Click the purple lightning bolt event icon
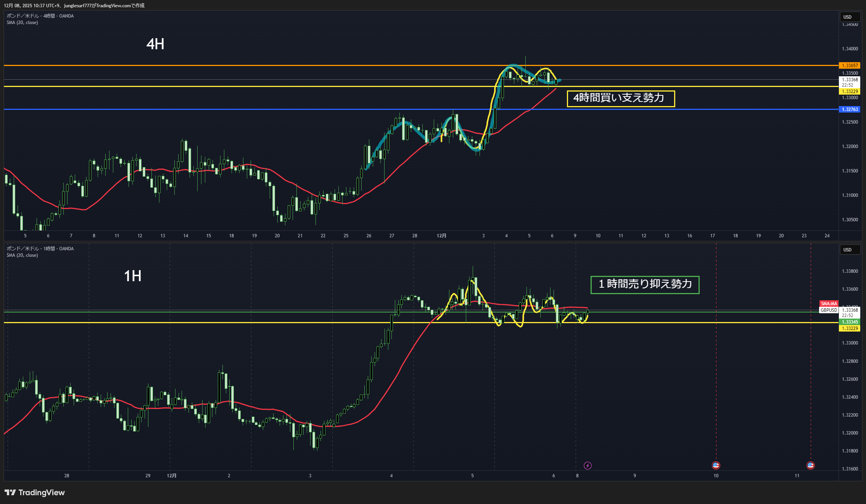Viewport: 866px width, 504px height. click(x=588, y=465)
